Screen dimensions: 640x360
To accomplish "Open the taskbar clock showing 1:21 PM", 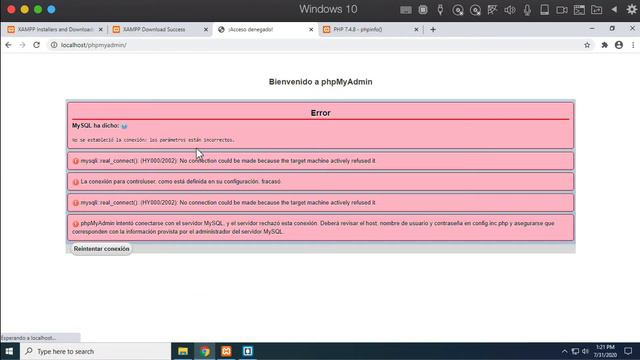I will [605, 351].
